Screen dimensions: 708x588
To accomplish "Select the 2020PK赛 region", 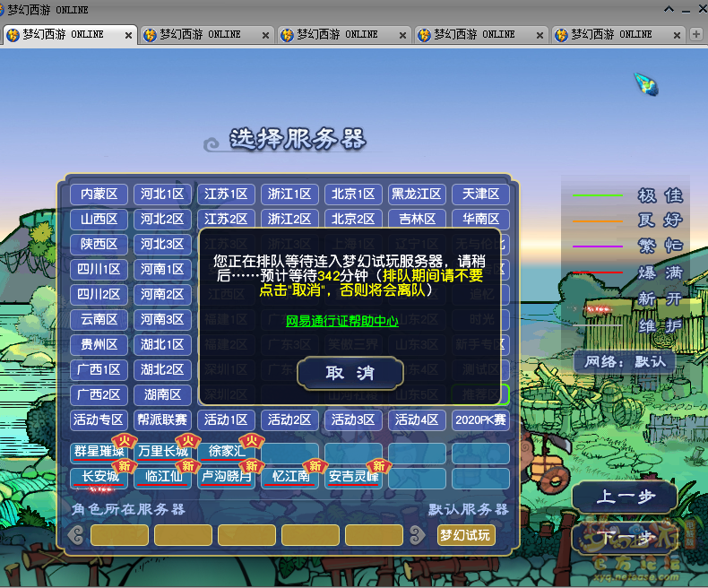I will [x=480, y=419].
